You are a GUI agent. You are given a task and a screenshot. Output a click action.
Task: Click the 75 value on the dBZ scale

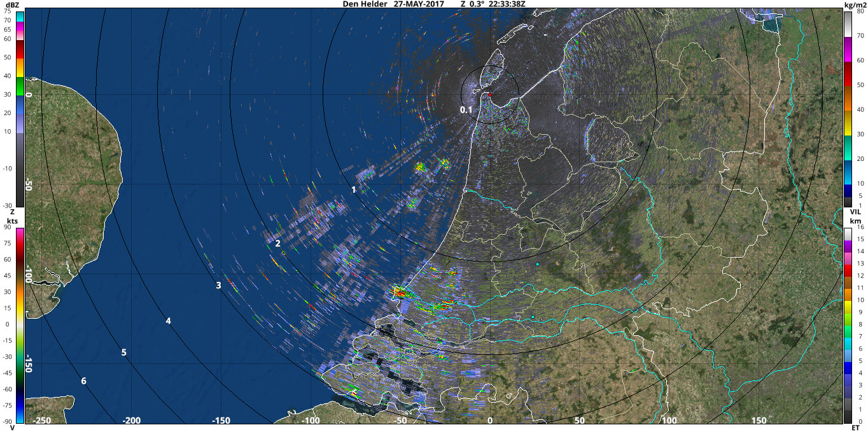pyautogui.click(x=7, y=11)
